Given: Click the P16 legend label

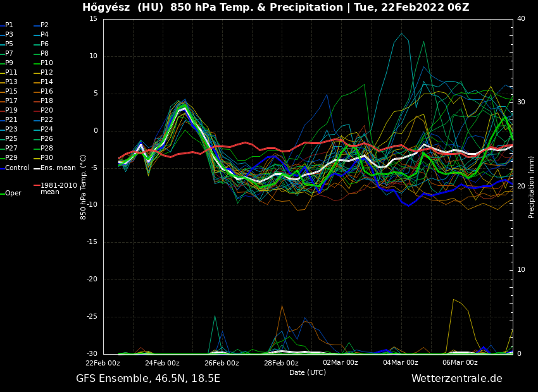Looking at the screenshot, I should 46,92.
